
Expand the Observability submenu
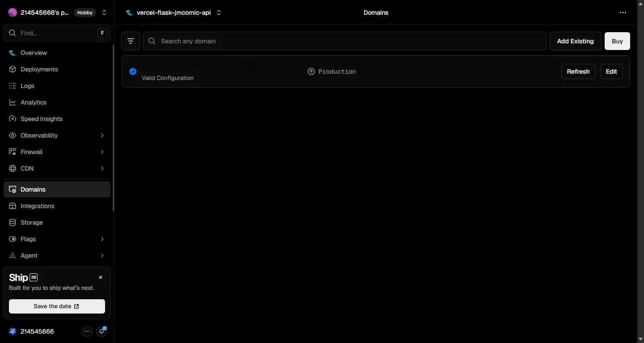[102, 135]
